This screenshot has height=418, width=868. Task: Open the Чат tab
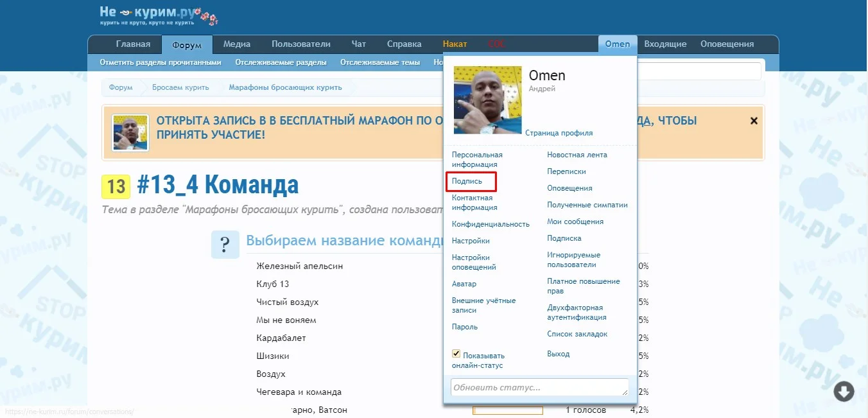359,44
